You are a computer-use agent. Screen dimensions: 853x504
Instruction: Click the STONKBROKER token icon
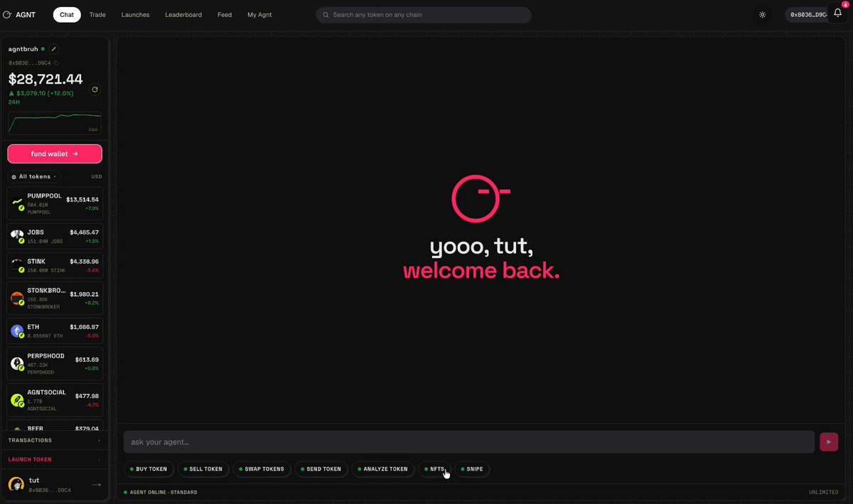click(x=17, y=298)
